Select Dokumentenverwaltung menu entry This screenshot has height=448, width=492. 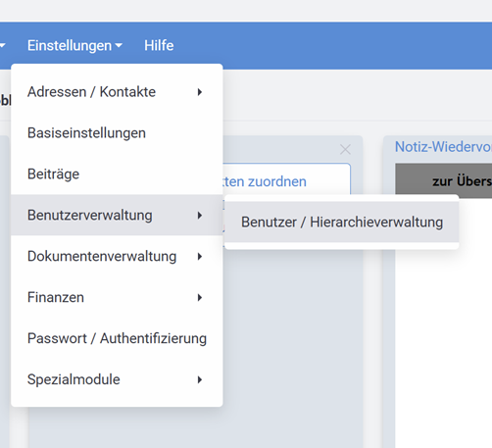tap(117, 256)
